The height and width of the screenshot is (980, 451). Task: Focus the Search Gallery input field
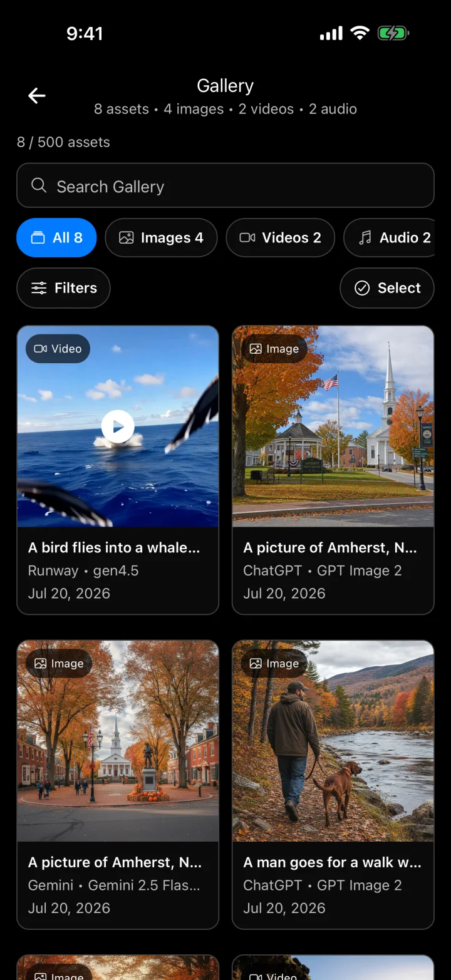point(225,185)
